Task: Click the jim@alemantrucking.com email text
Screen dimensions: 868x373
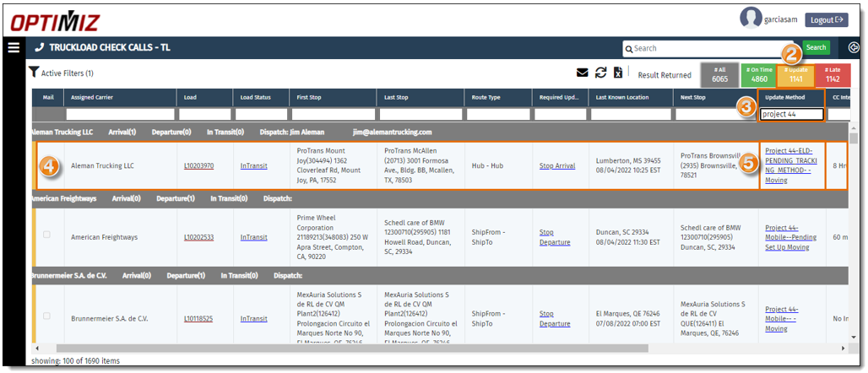Action: [392, 132]
